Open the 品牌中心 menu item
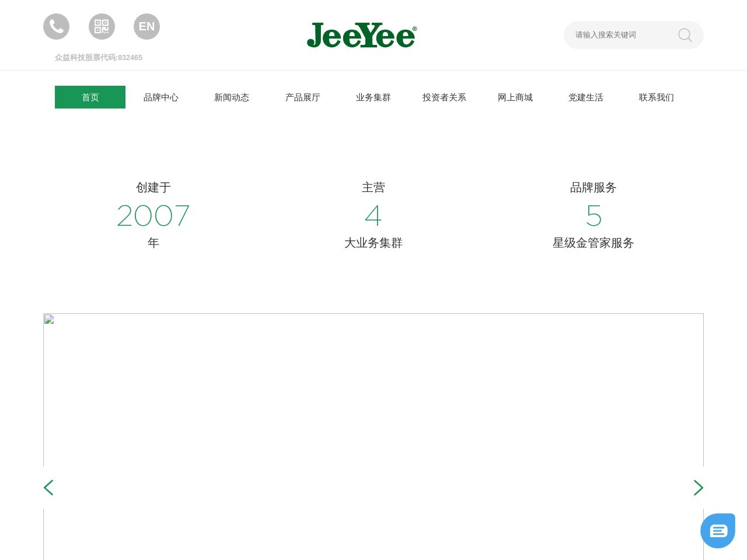This screenshot has height=560, width=747. click(161, 97)
